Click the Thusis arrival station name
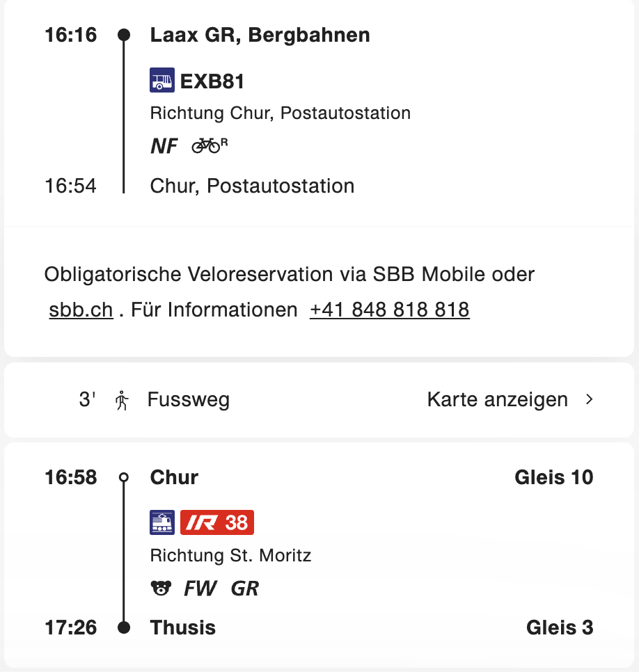639x672 pixels. tap(183, 627)
